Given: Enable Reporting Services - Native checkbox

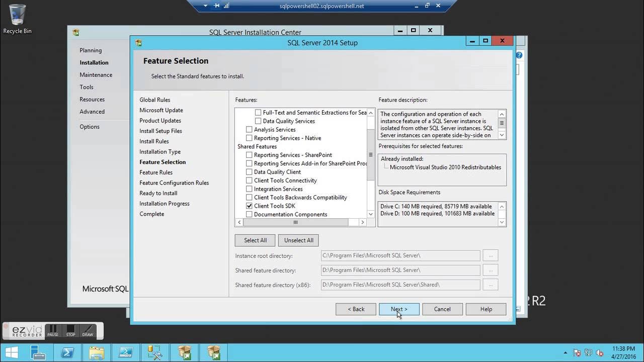Looking at the screenshot, I should click(249, 138).
